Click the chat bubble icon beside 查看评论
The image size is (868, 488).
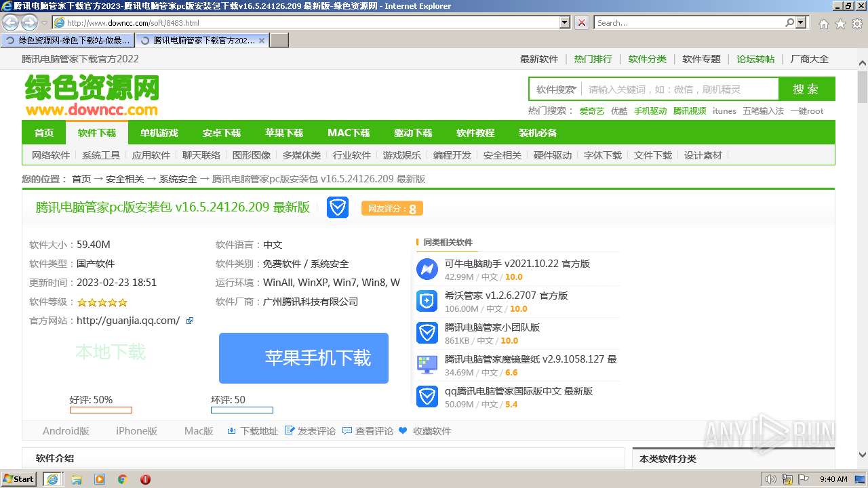[x=347, y=431]
